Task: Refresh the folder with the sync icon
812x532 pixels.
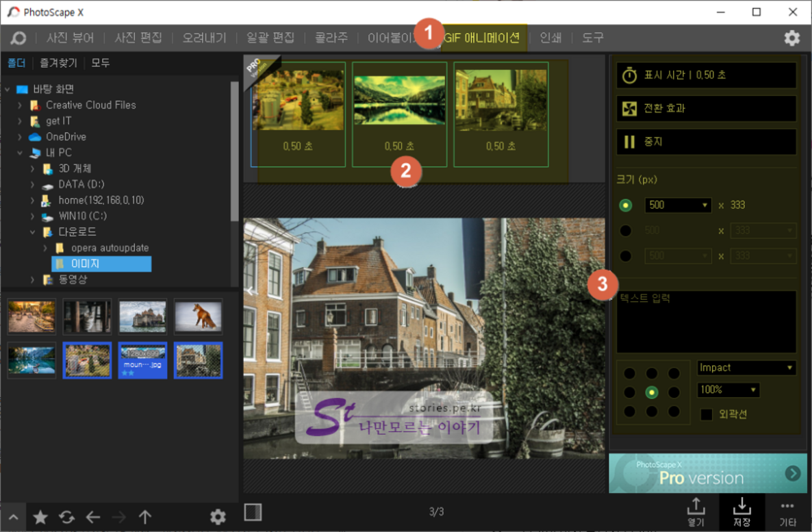Action: [66, 518]
